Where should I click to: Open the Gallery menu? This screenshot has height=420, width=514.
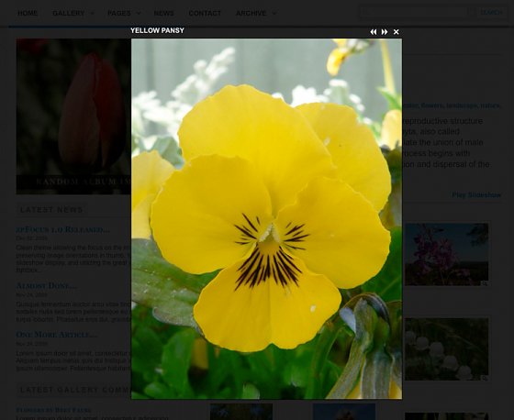(69, 13)
